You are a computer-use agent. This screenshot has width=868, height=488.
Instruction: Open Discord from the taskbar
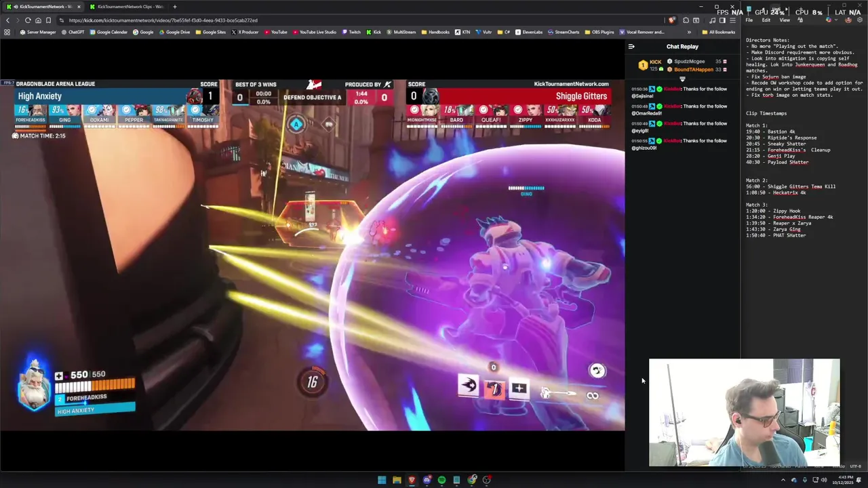(x=427, y=480)
